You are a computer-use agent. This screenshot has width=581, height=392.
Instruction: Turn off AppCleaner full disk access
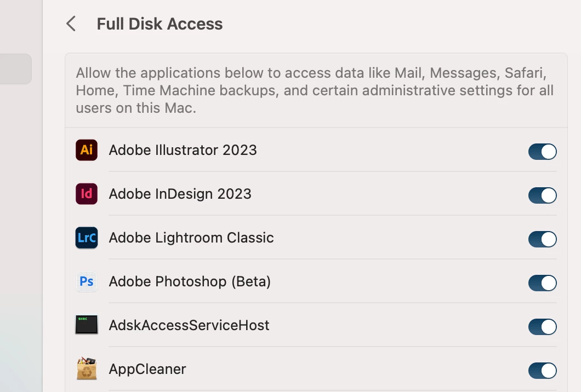point(542,371)
